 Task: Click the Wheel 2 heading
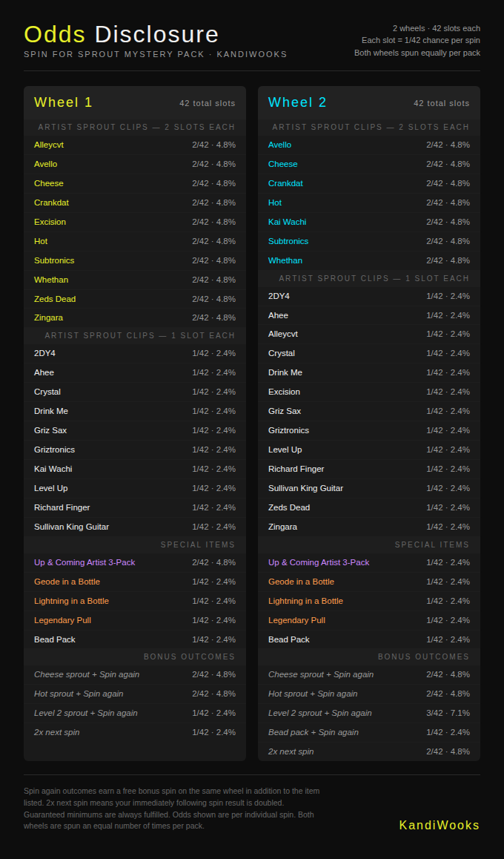pos(297,102)
